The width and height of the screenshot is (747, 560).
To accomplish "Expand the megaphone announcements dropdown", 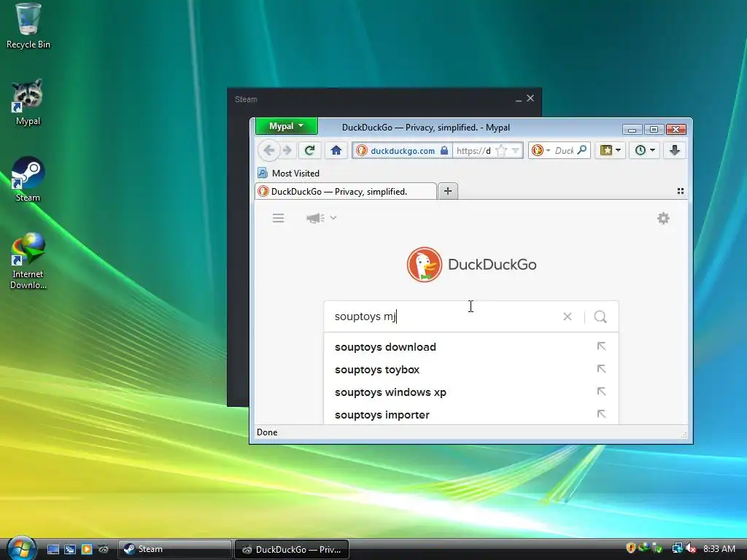I will coord(322,218).
